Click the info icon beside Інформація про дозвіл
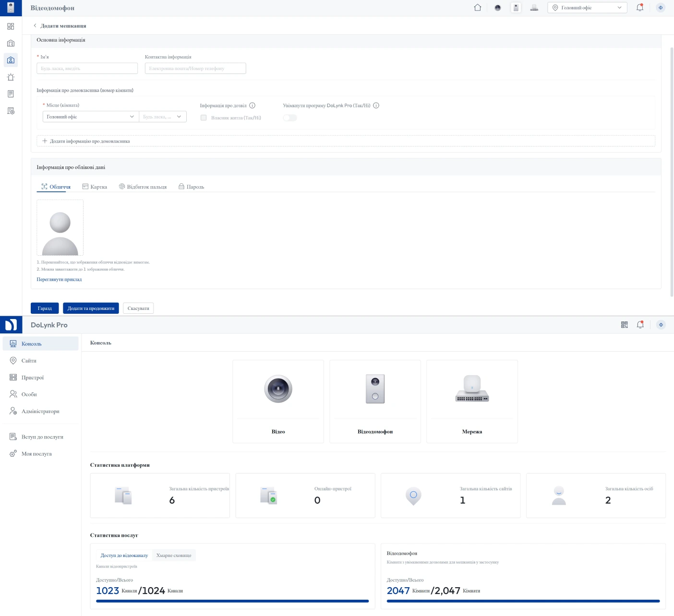This screenshot has width=674, height=616. click(252, 106)
